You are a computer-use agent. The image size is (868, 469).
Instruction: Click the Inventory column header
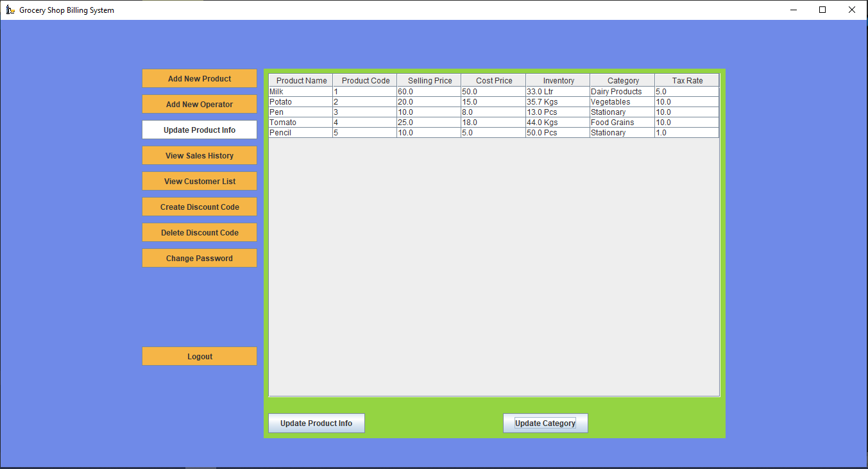pos(558,80)
